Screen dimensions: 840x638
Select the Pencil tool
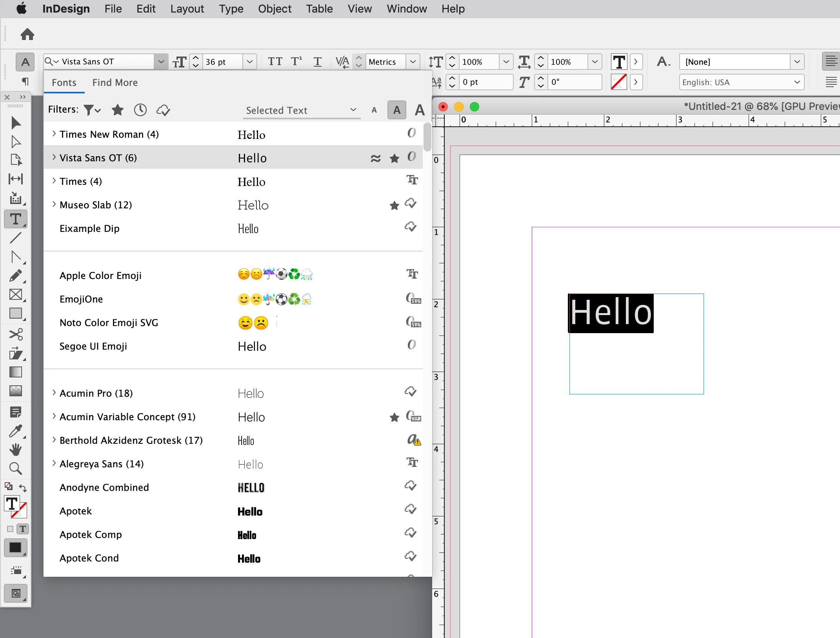(x=16, y=276)
